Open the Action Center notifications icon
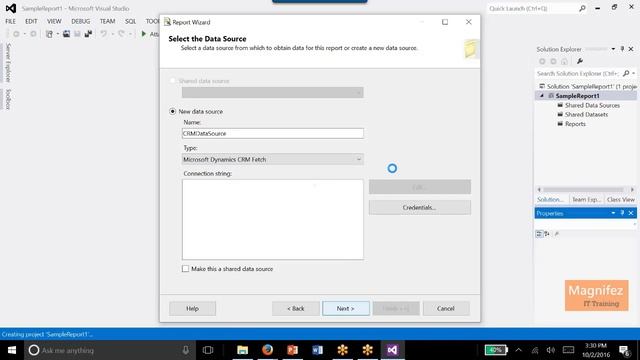 [624, 350]
